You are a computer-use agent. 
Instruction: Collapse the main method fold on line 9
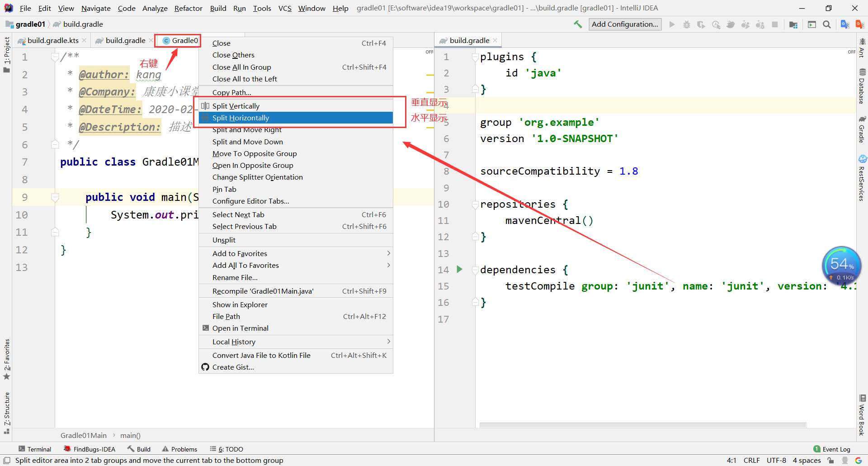tap(55, 197)
